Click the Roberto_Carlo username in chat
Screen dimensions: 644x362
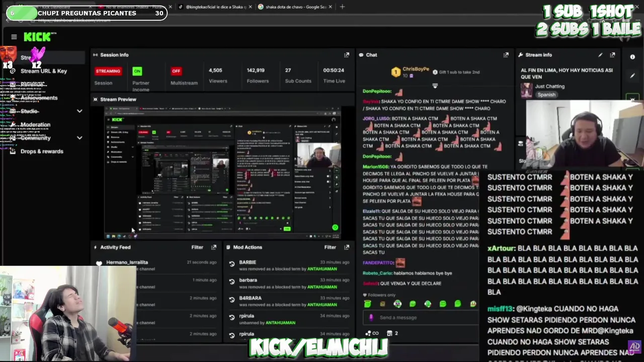[x=378, y=274]
